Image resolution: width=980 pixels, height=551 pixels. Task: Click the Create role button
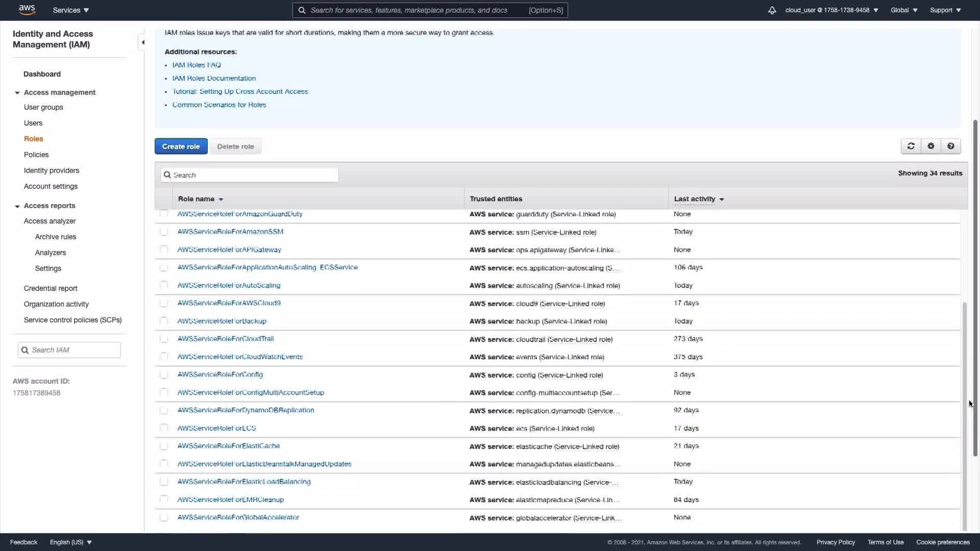click(x=181, y=146)
